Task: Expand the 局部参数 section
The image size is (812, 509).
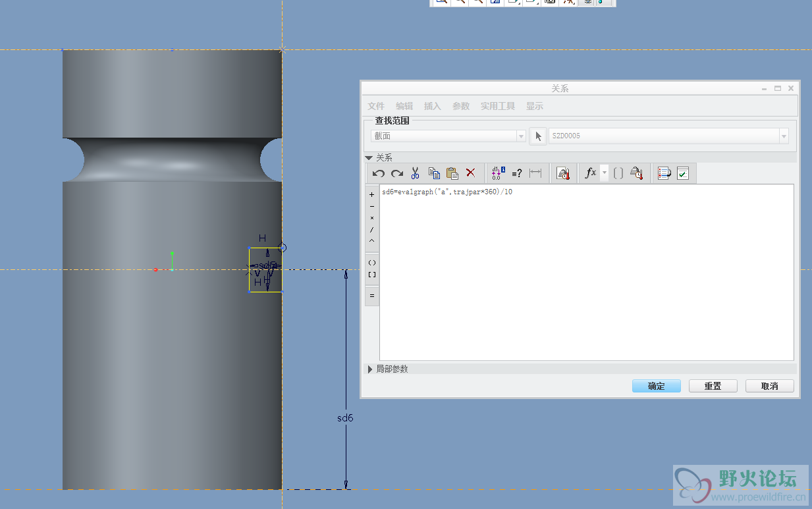Action: tap(370, 369)
